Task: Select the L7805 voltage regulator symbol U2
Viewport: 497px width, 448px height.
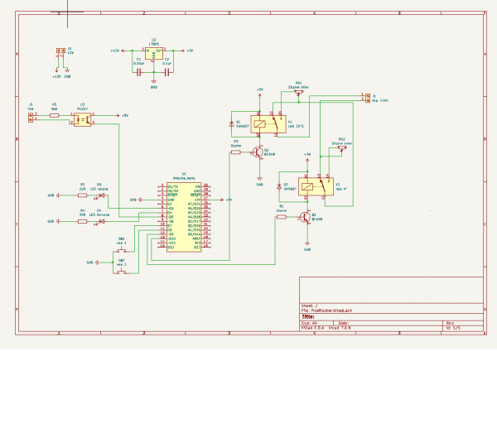Action: 154,53
